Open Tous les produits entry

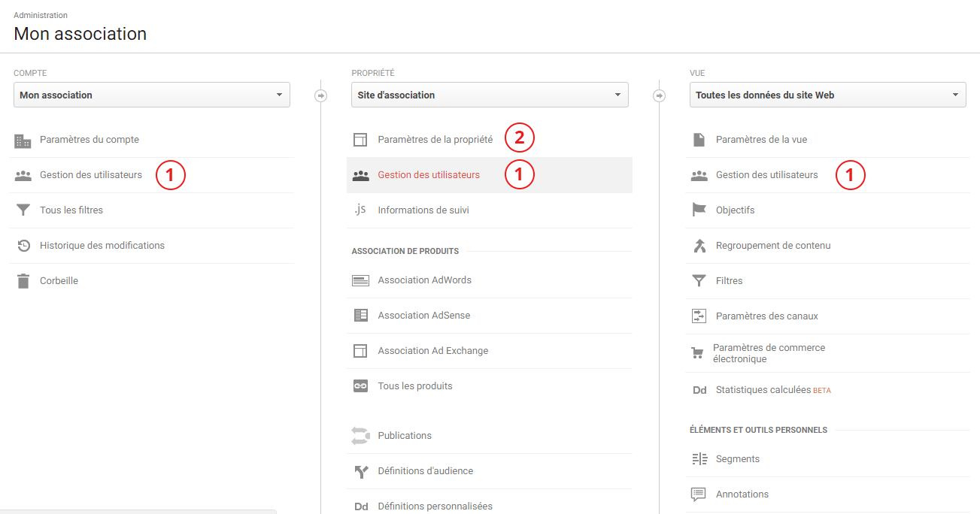point(414,385)
